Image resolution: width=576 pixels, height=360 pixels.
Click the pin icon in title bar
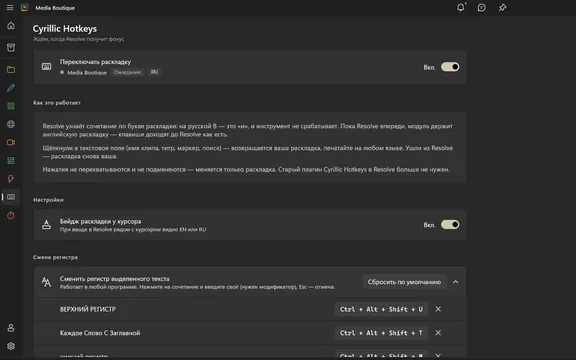(503, 8)
